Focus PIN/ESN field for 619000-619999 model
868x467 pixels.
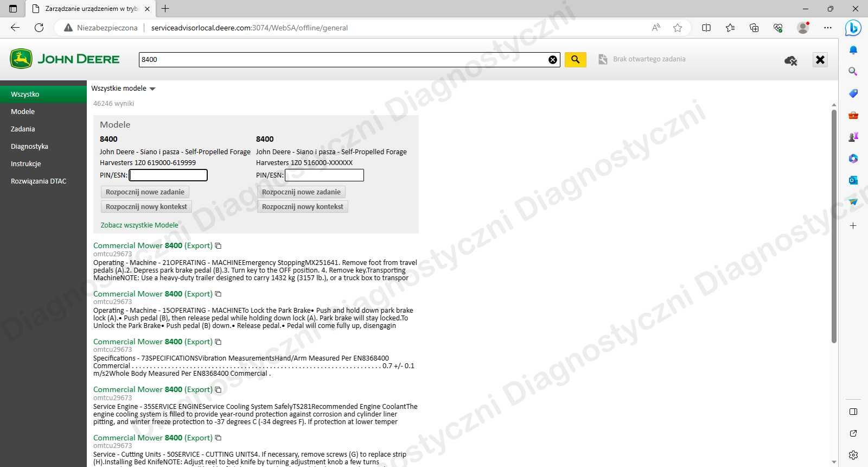(x=168, y=175)
